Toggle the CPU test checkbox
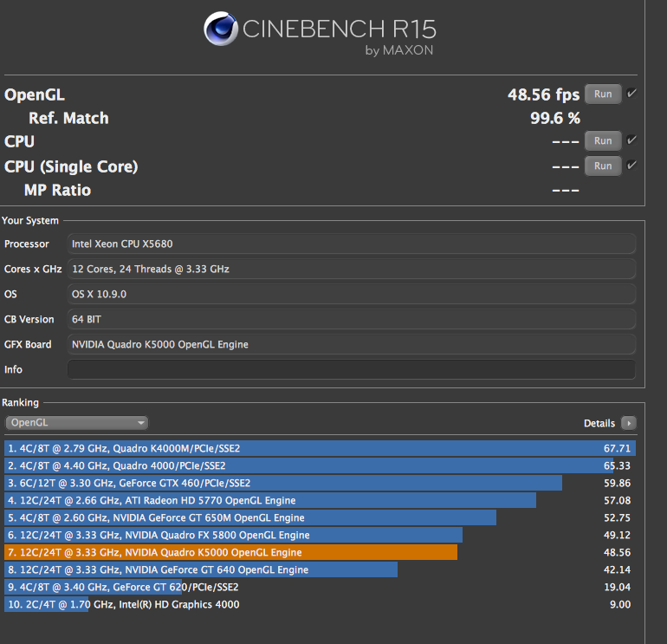The image size is (667, 644). (x=631, y=140)
